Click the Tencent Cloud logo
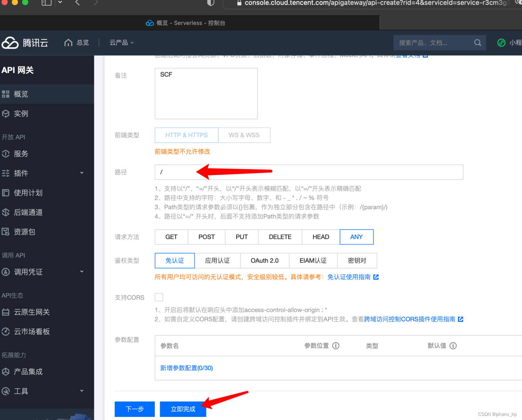This screenshot has height=420, width=522. [x=24, y=43]
